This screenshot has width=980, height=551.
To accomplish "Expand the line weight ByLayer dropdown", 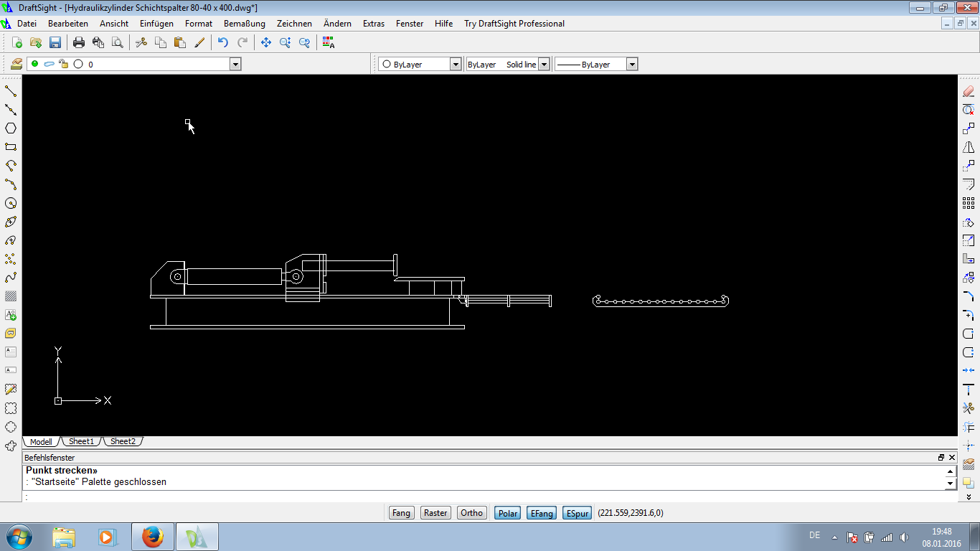I will pos(631,65).
